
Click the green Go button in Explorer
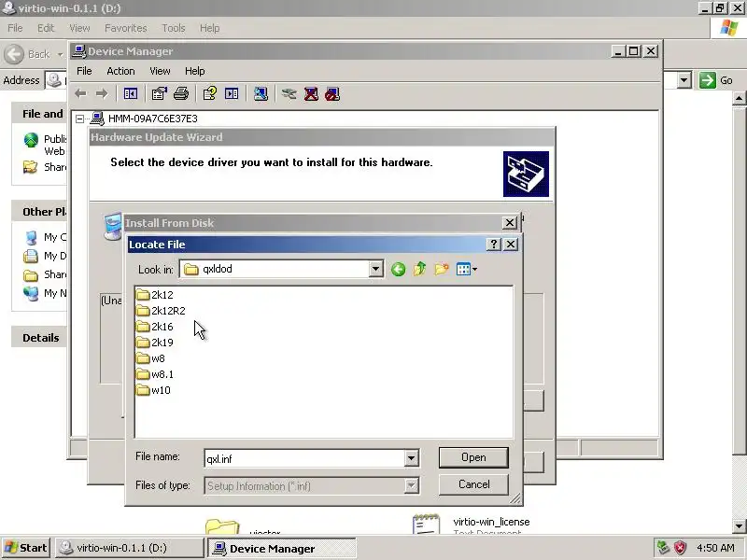716,80
